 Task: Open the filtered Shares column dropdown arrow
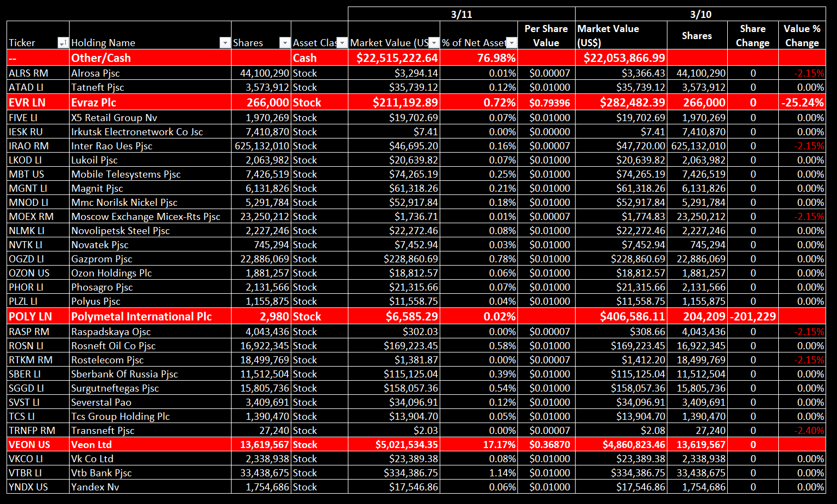point(285,43)
